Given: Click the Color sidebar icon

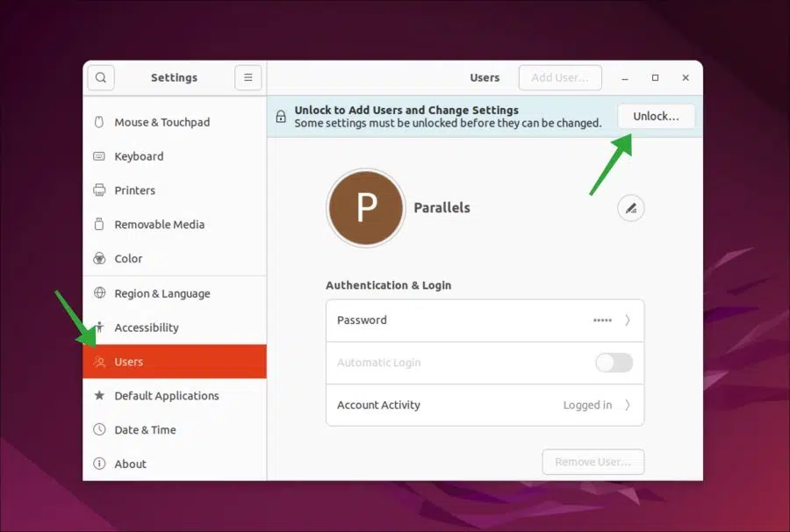Looking at the screenshot, I should (99, 258).
